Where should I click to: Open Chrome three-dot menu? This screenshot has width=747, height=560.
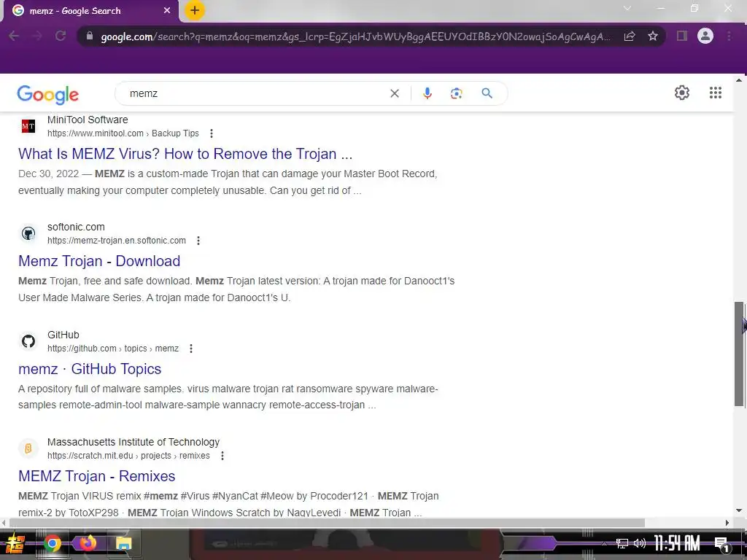point(729,36)
